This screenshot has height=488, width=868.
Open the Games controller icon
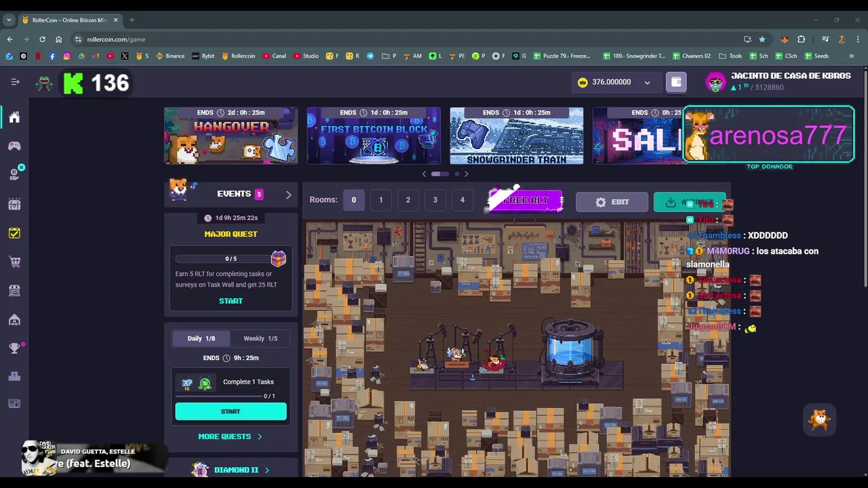pyautogui.click(x=14, y=146)
